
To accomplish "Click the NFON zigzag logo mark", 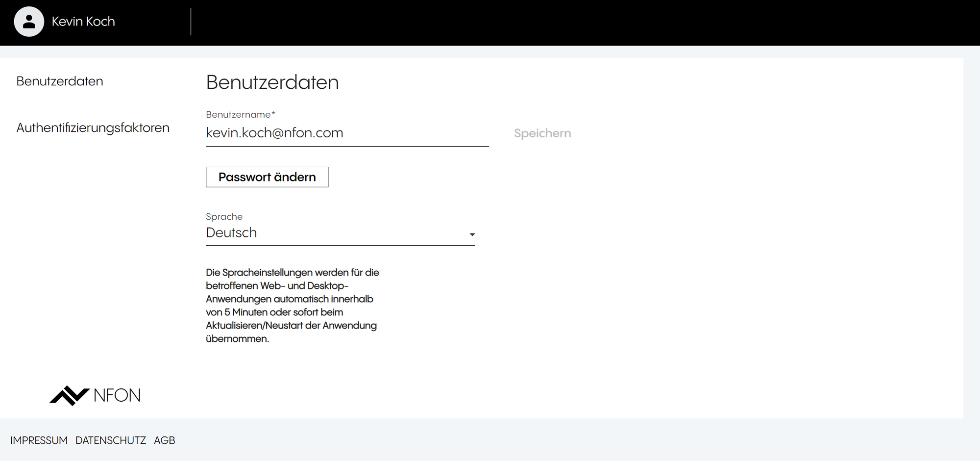I will point(69,395).
